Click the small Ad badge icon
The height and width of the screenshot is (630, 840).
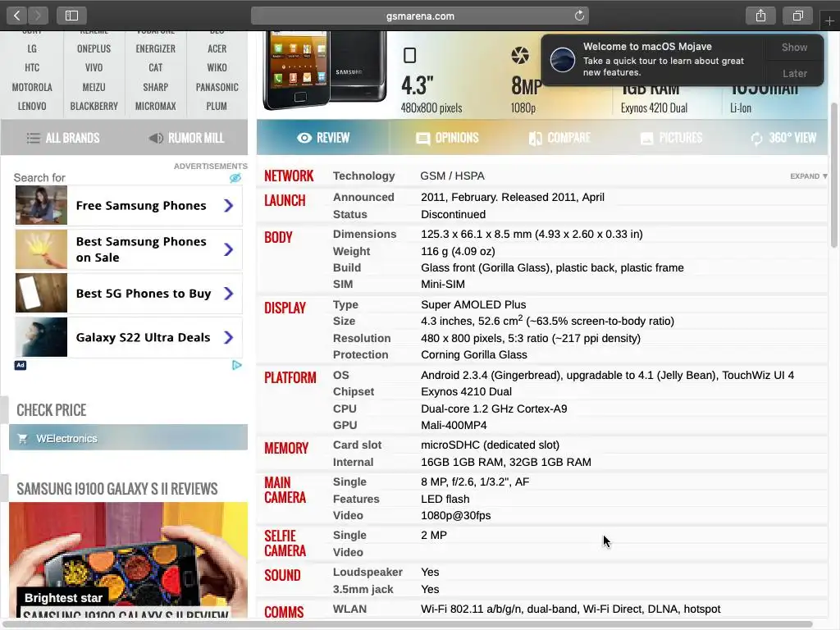[21, 365]
